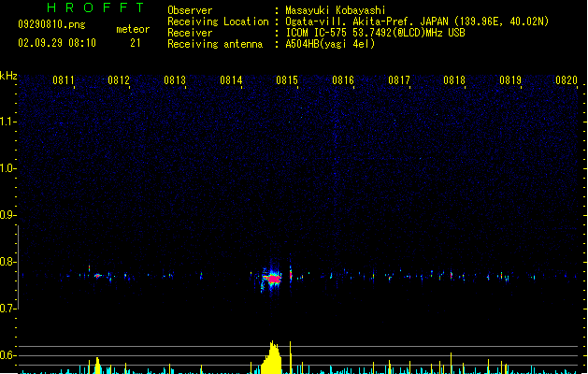The image size is (588, 374).
Task: Click the HROFFT title text
Action: [x=96, y=7]
